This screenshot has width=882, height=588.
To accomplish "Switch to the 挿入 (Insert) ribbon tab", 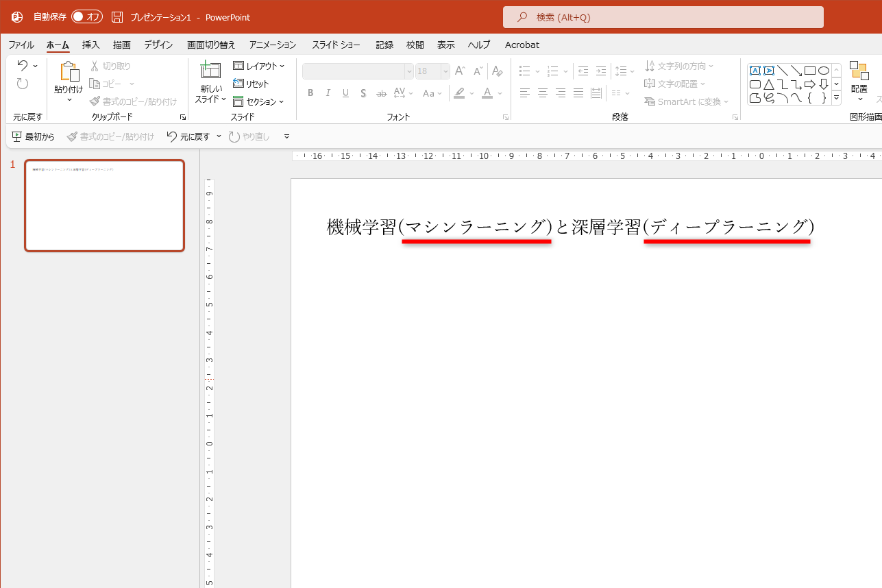I will (x=90, y=45).
